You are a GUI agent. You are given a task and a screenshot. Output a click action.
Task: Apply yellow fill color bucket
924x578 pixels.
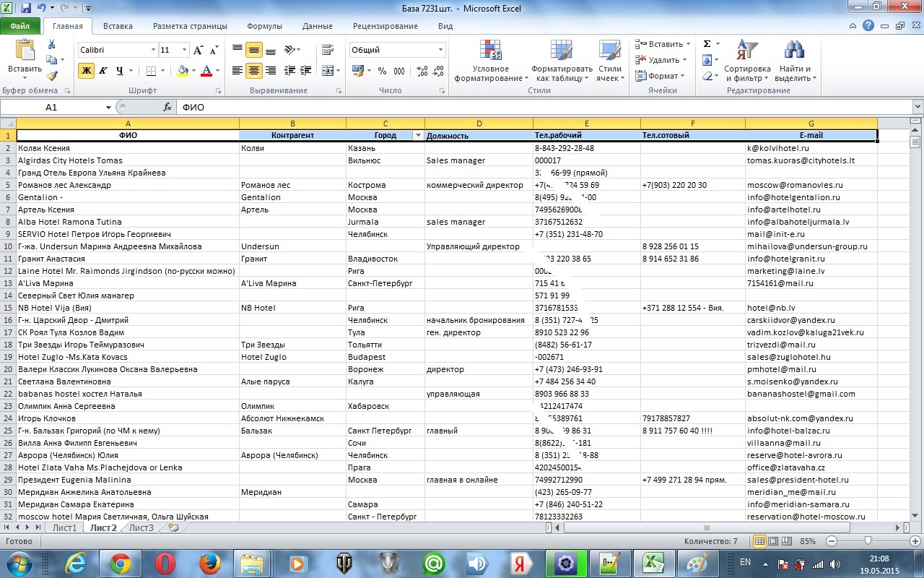(182, 71)
